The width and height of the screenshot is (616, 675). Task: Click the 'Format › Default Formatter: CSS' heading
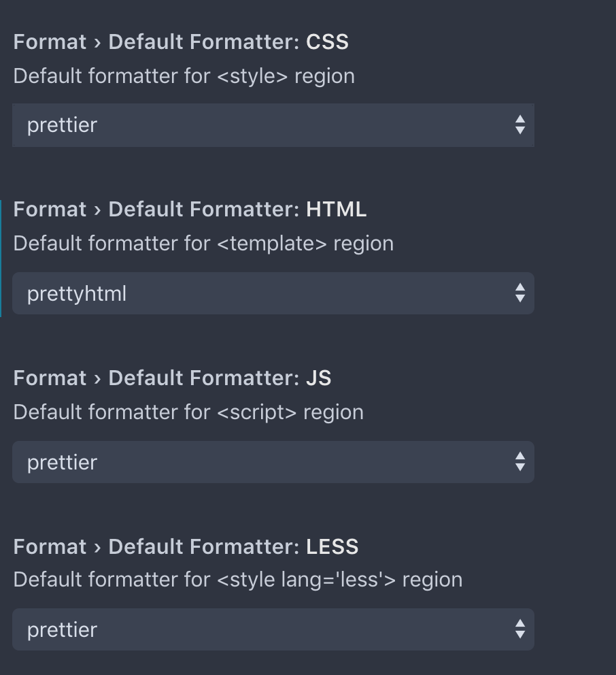tap(182, 42)
